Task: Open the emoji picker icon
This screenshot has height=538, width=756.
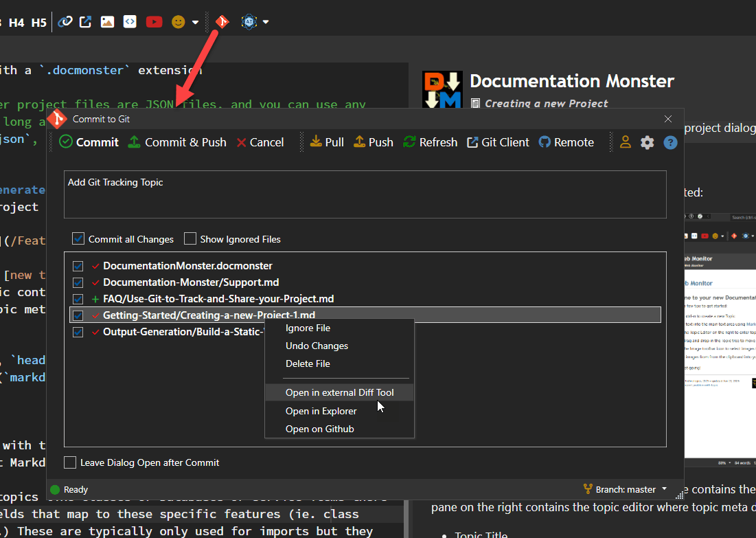Action: tap(178, 21)
